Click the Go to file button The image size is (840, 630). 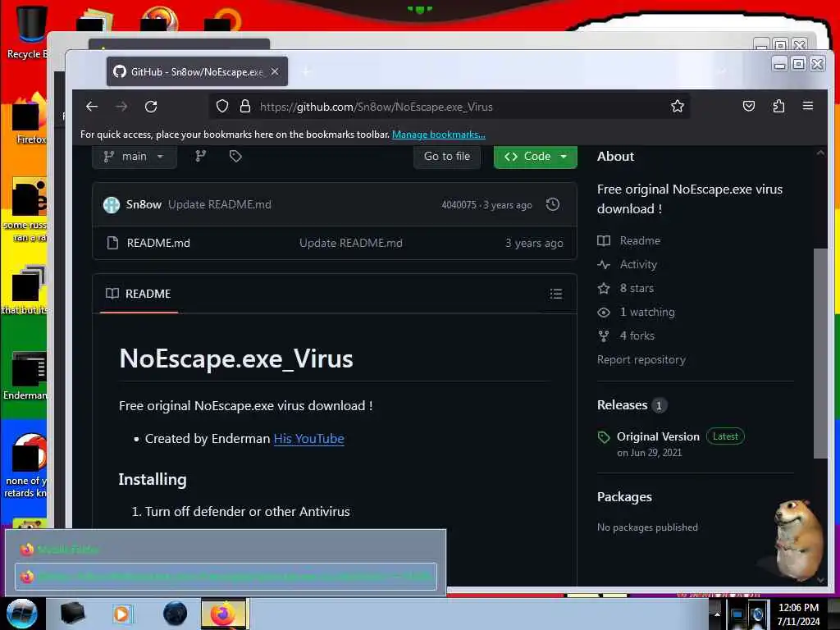click(x=447, y=157)
